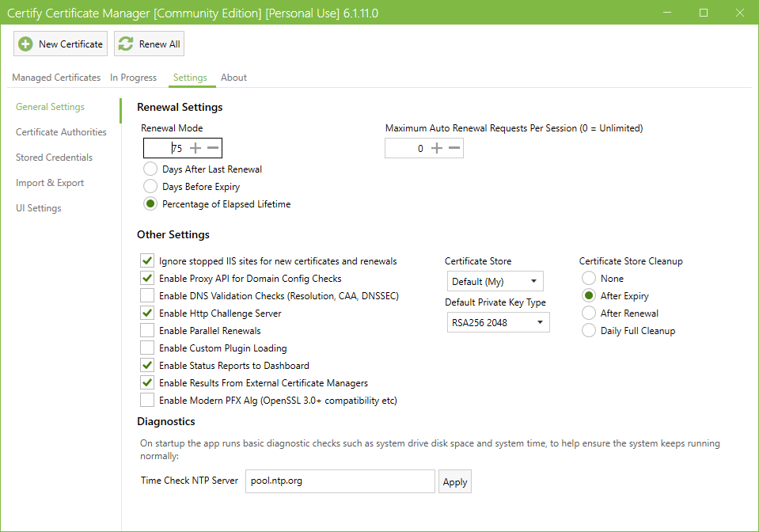Open the Certificate Store dropdown

click(495, 281)
